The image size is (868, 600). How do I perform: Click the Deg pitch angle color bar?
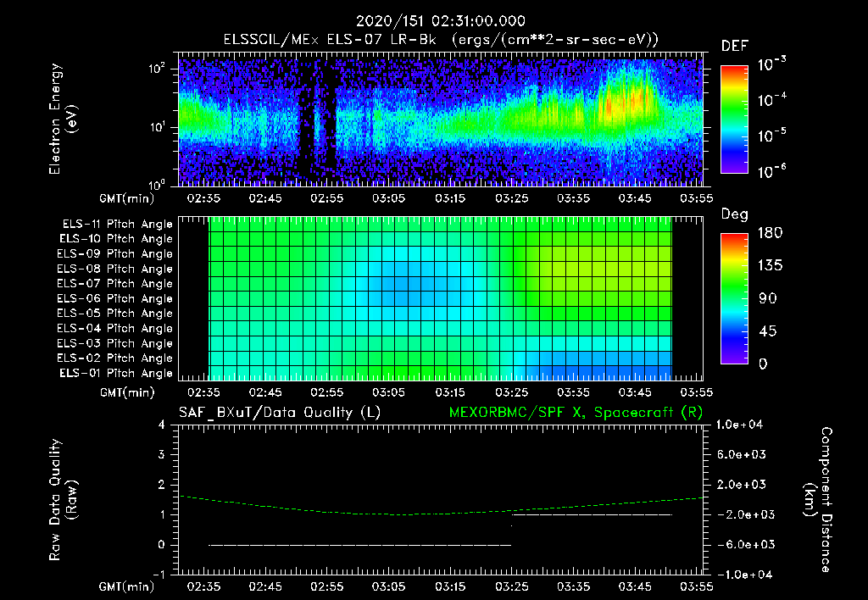click(734, 298)
